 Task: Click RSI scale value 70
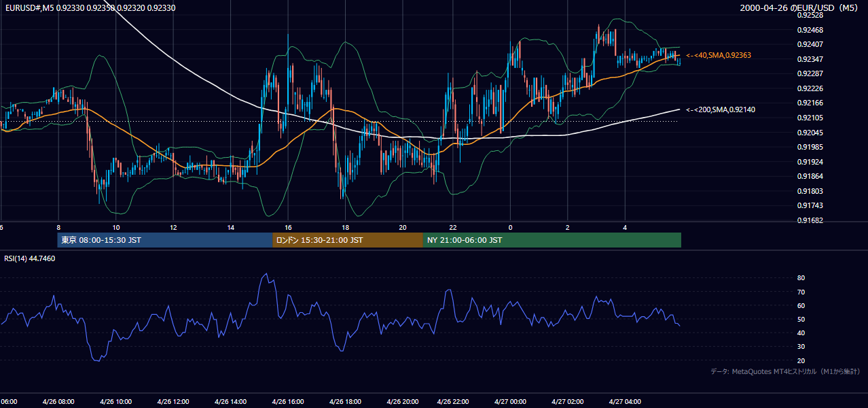point(801,292)
